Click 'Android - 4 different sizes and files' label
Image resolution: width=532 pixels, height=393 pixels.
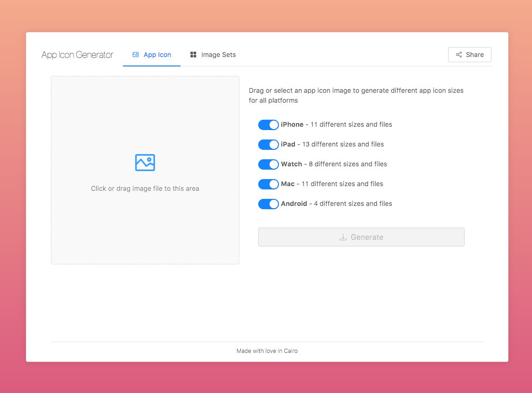tap(336, 204)
